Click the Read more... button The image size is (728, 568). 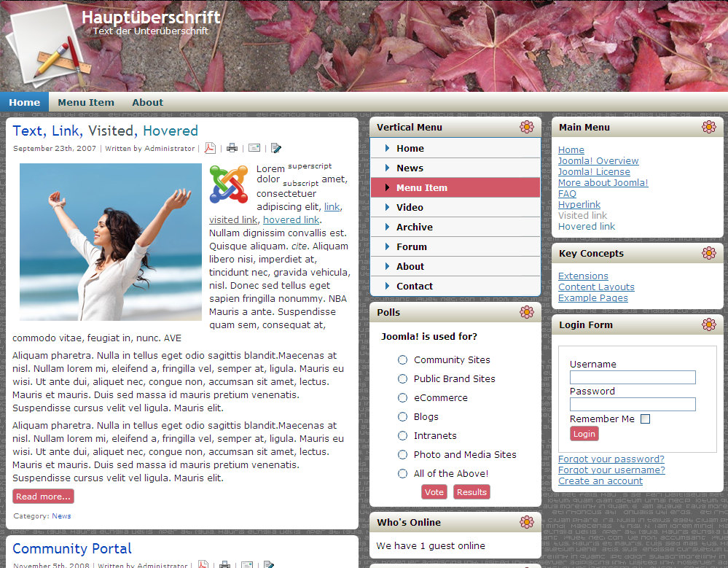(43, 497)
